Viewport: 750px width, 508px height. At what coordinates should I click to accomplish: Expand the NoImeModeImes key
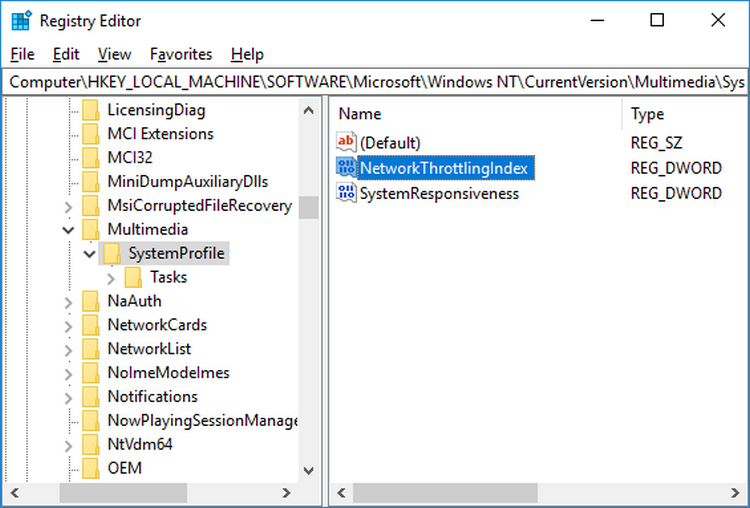click(68, 374)
